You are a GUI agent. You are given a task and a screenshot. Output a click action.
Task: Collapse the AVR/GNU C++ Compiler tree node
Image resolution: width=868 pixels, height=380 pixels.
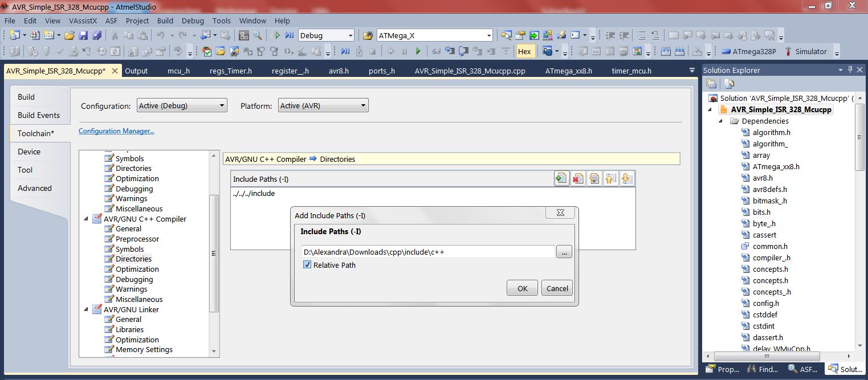pyautogui.click(x=87, y=219)
